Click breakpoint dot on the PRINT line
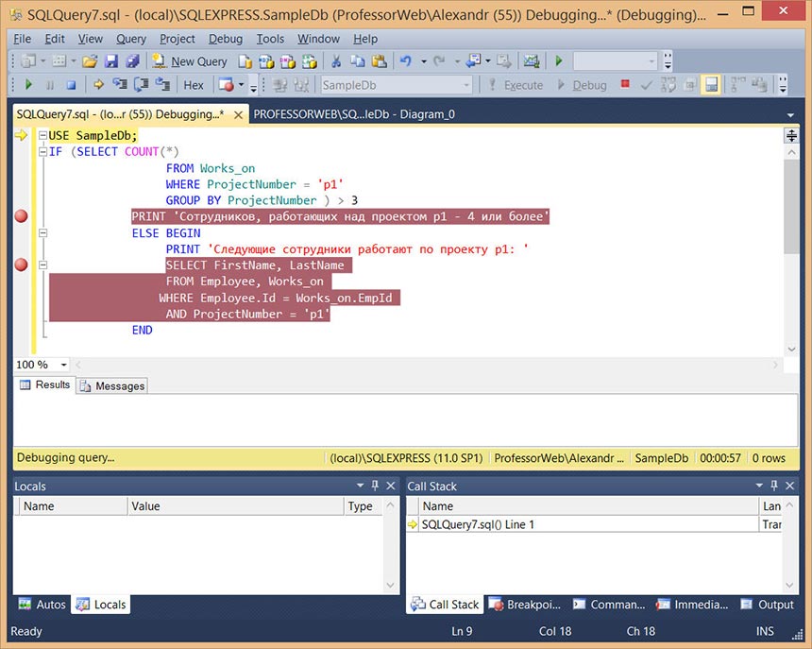 pyautogui.click(x=21, y=216)
